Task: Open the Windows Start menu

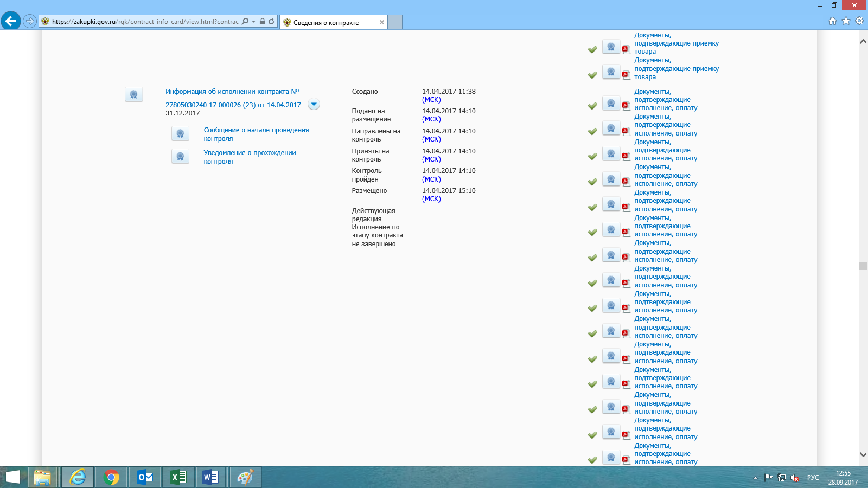Action: [12, 477]
